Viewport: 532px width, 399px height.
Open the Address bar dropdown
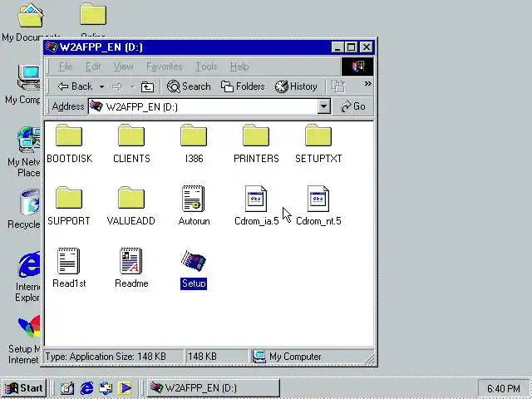[x=323, y=106]
